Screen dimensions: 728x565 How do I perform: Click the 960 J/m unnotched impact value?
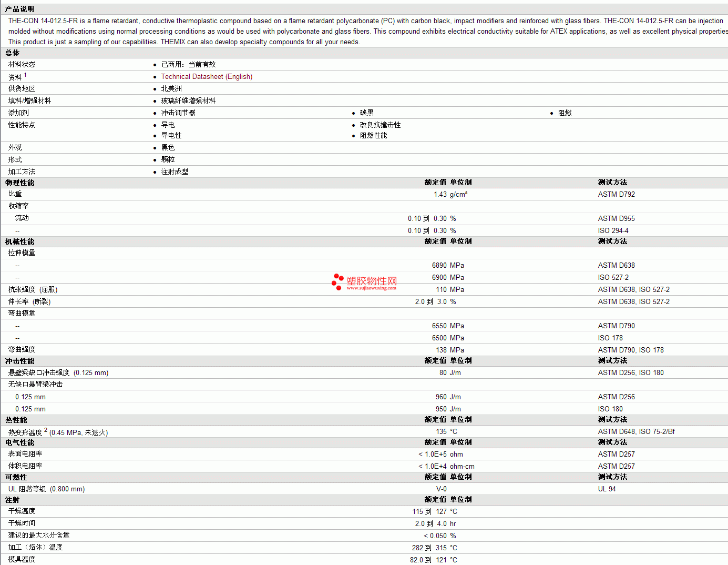448,397
